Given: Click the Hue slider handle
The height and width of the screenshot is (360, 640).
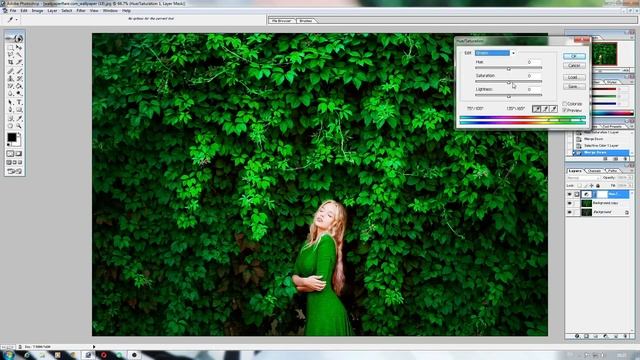Looking at the screenshot, I should (x=509, y=69).
